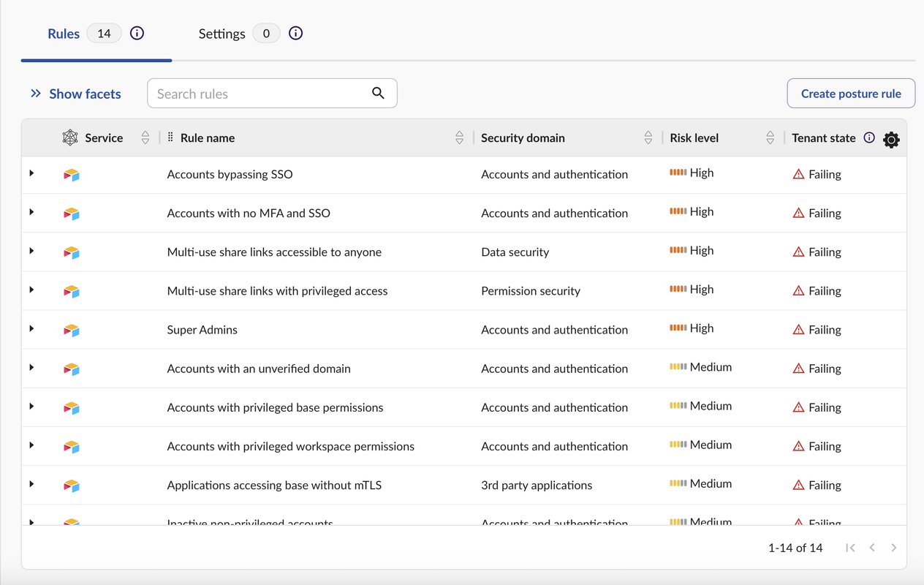Click the Airtable icon for Super Admins row
Image resolution: width=924 pixels, height=585 pixels.
71,331
